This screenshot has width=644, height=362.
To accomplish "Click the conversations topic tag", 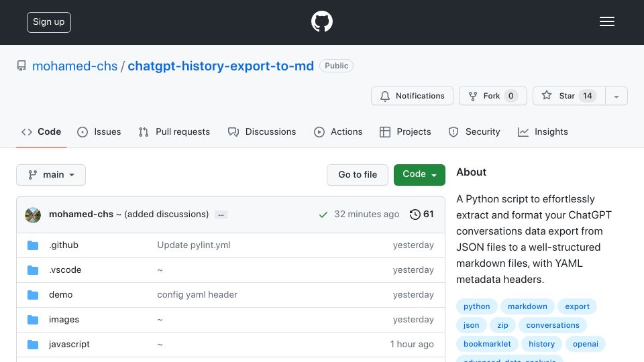I will click(x=553, y=326).
